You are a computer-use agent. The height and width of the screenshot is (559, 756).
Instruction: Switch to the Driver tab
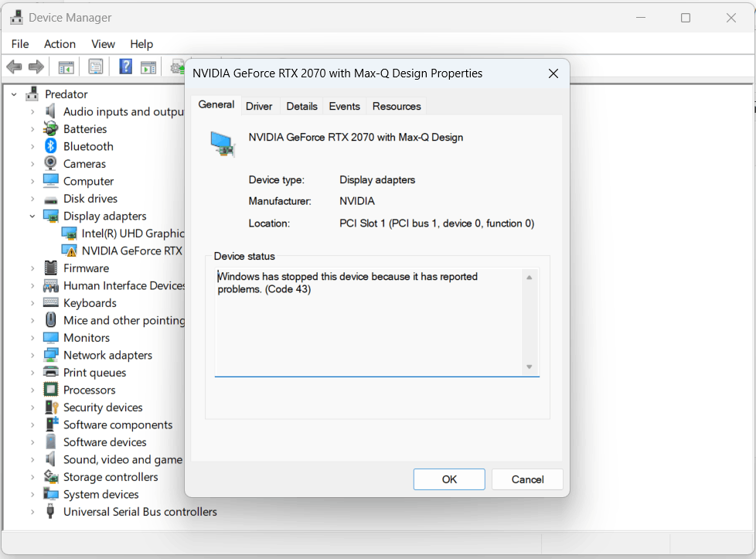tap(259, 106)
